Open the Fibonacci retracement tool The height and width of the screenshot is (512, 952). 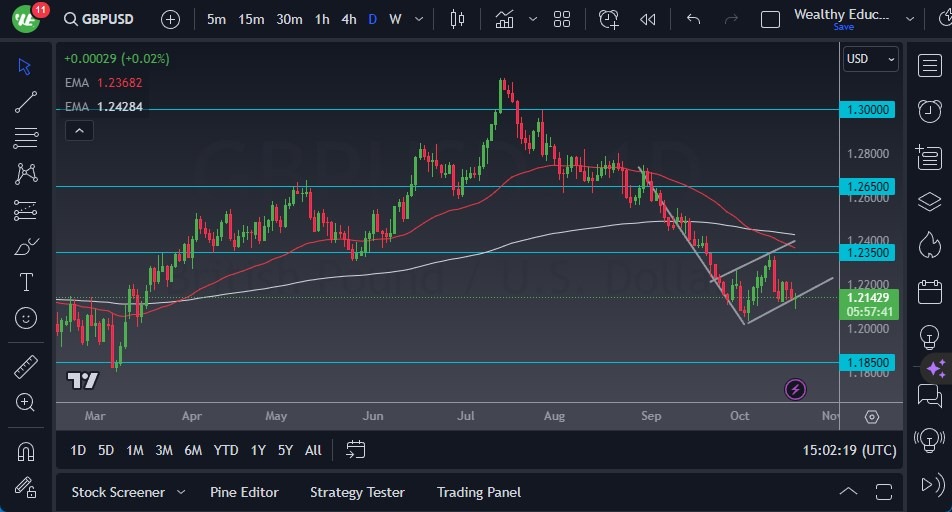coord(26,137)
